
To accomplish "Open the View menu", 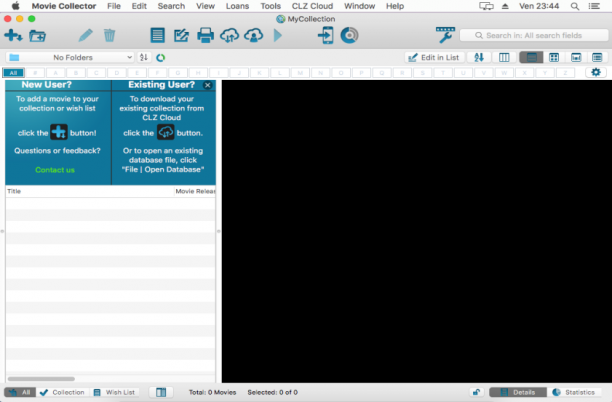I will pos(205,6).
